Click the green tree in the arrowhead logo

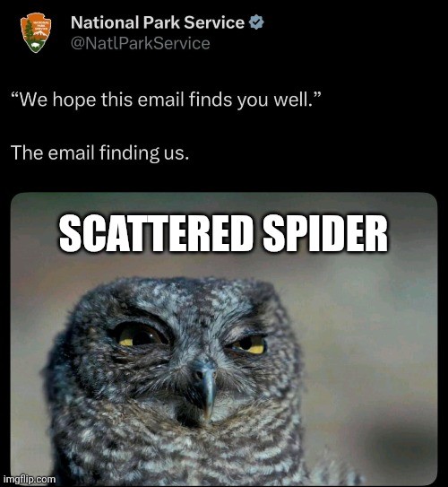29,31
